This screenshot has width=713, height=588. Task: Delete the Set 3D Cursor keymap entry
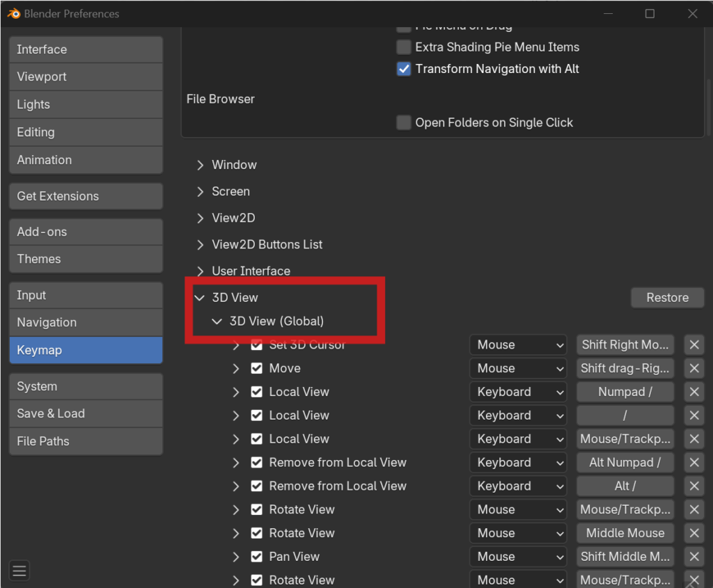(x=694, y=344)
